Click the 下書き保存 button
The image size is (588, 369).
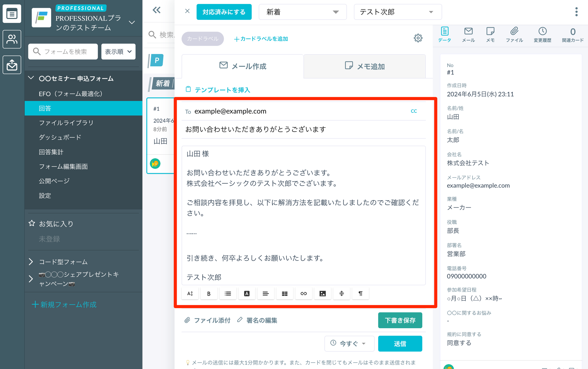[x=400, y=320]
